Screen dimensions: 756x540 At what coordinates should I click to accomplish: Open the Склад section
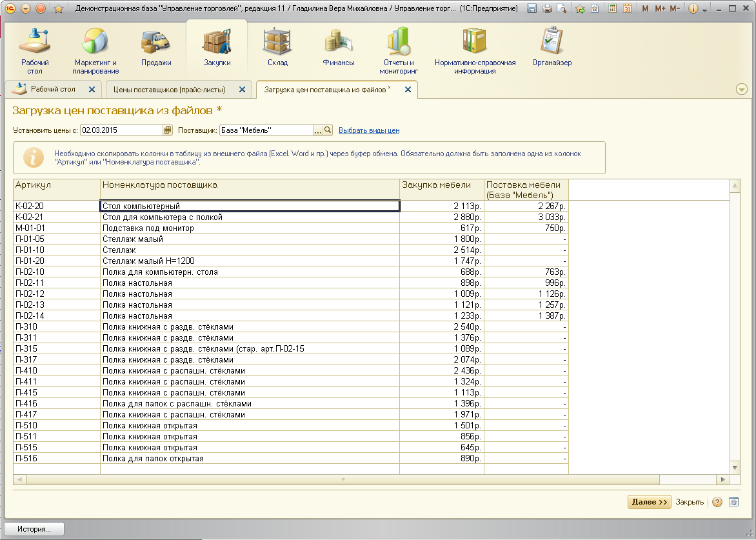(x=278, y=47)
